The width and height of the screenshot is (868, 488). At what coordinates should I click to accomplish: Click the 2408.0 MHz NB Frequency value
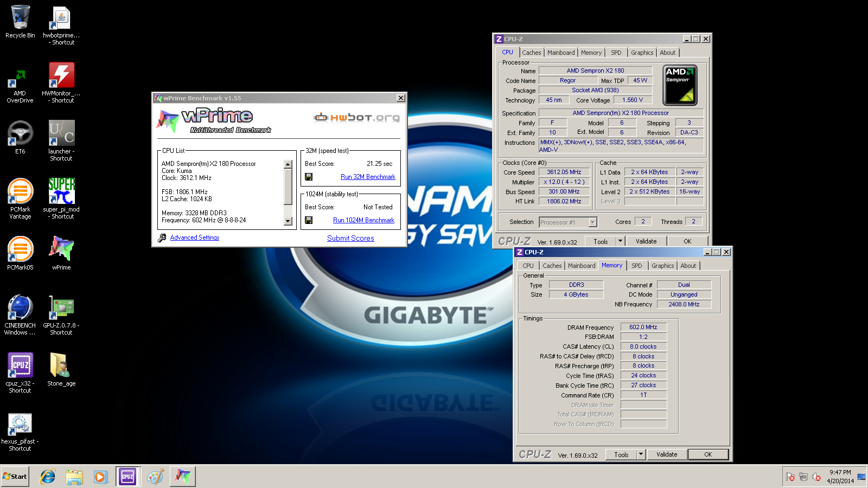(x=684, y=304)
